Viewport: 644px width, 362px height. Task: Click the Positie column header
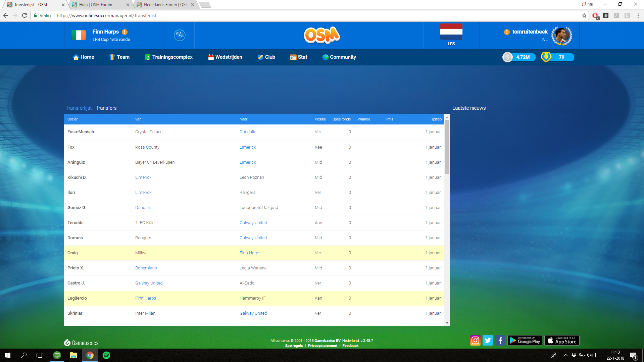pyautogui.click(x=320, y=119)
